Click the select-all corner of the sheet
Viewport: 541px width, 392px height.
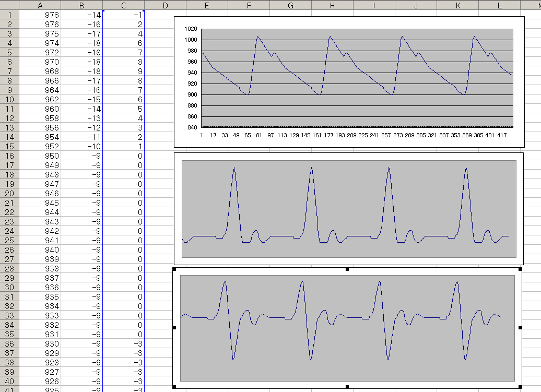click(x=9, y=5)
